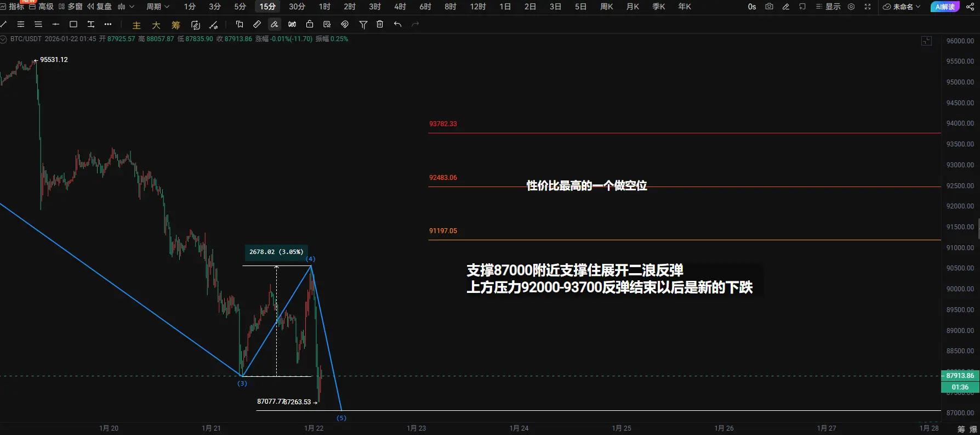
Task: Select the 15分 timeframe tab
Action: click(267, 7)
